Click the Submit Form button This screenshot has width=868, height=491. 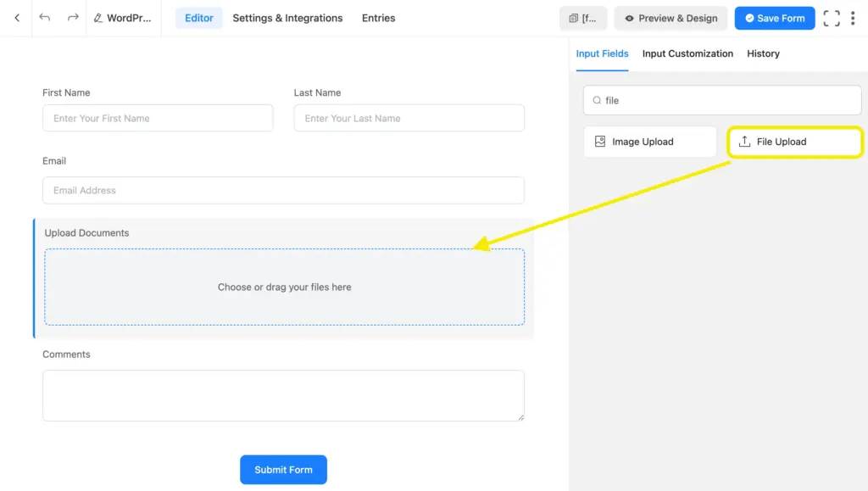283,469
